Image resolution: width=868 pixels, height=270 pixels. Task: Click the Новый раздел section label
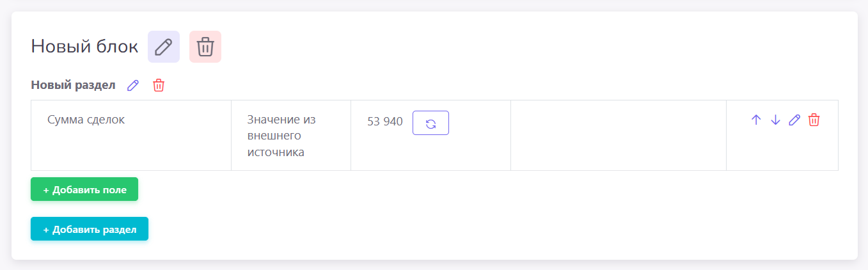[x=73, y=85]
